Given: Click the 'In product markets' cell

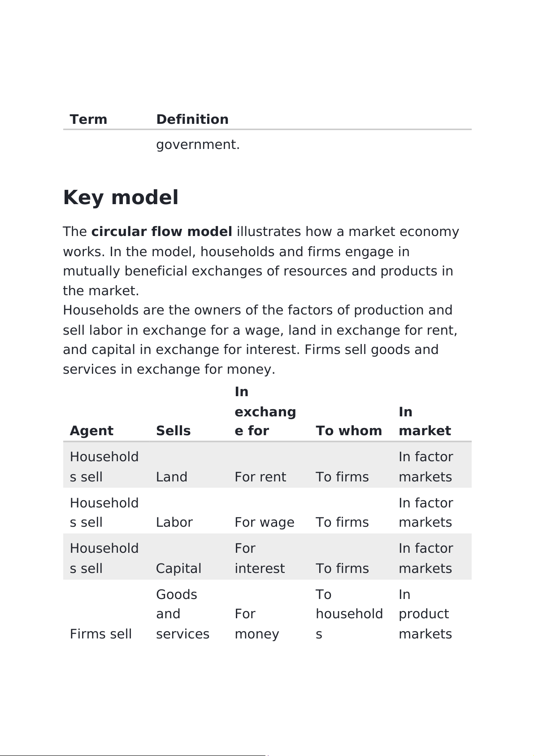Looking at the screenshot, I should (425, 614).
